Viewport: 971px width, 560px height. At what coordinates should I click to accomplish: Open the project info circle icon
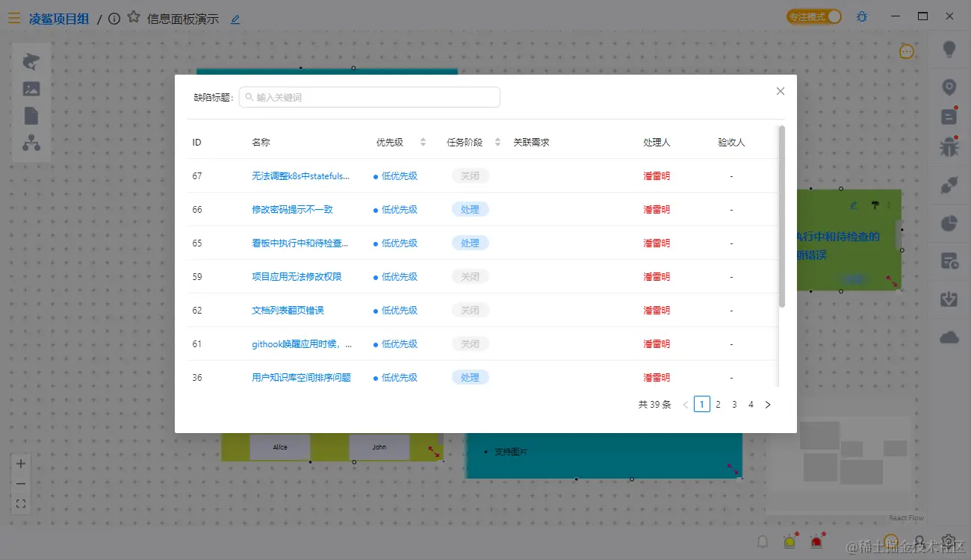(x=114, y=19)
